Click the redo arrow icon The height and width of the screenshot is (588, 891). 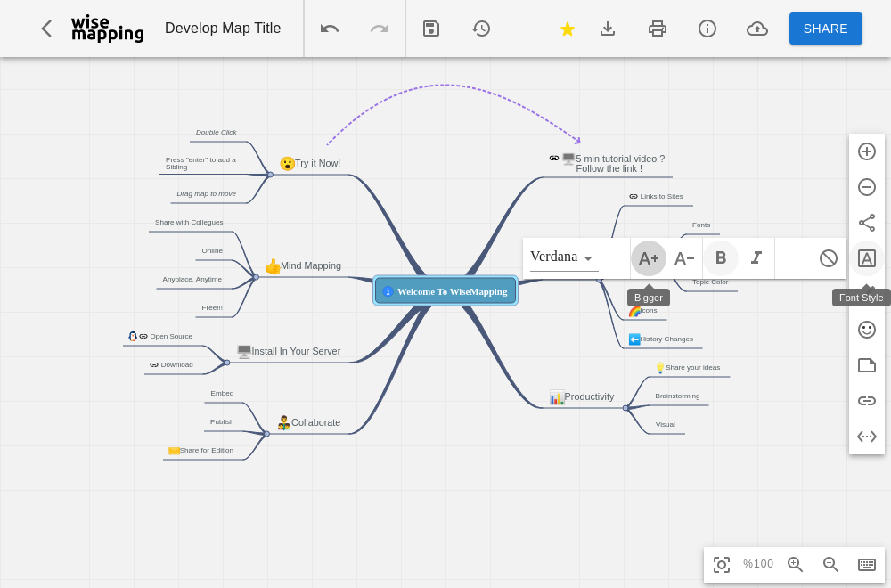click(380, 29)
